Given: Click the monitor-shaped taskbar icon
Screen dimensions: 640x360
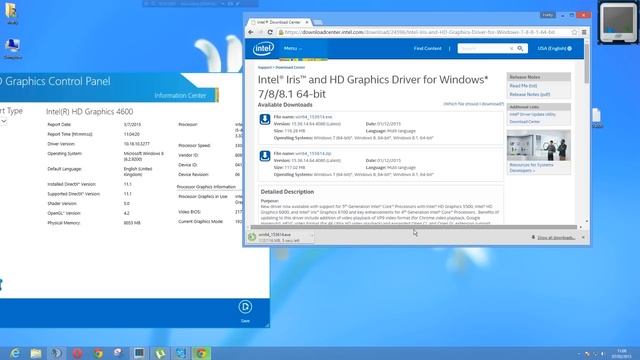Looking at the screenshot, I should 139,353.
